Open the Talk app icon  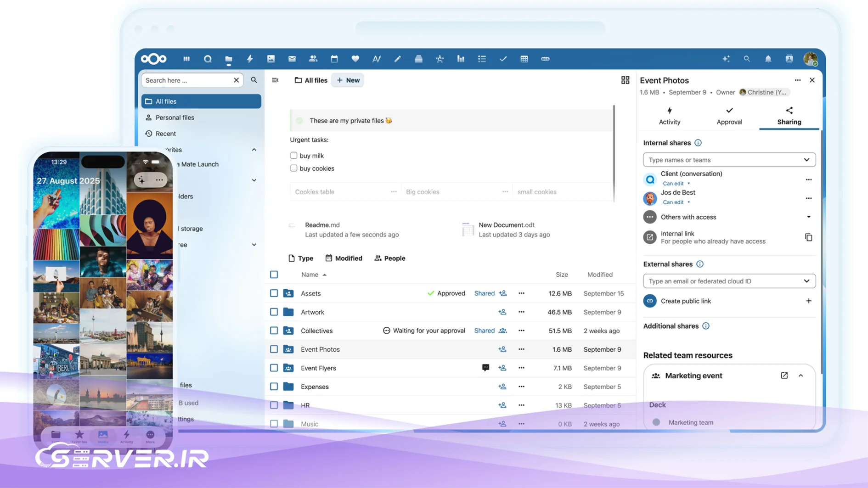coord(208,59)
